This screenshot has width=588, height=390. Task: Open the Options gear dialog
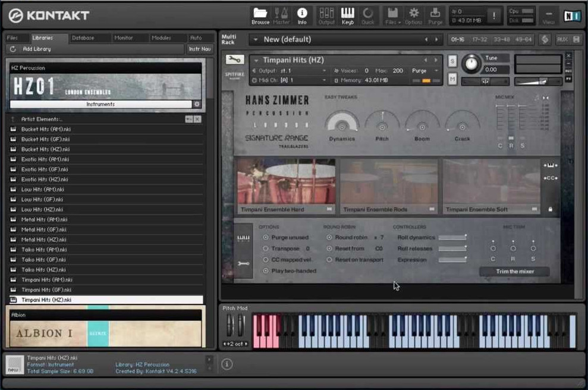point(414,15)
